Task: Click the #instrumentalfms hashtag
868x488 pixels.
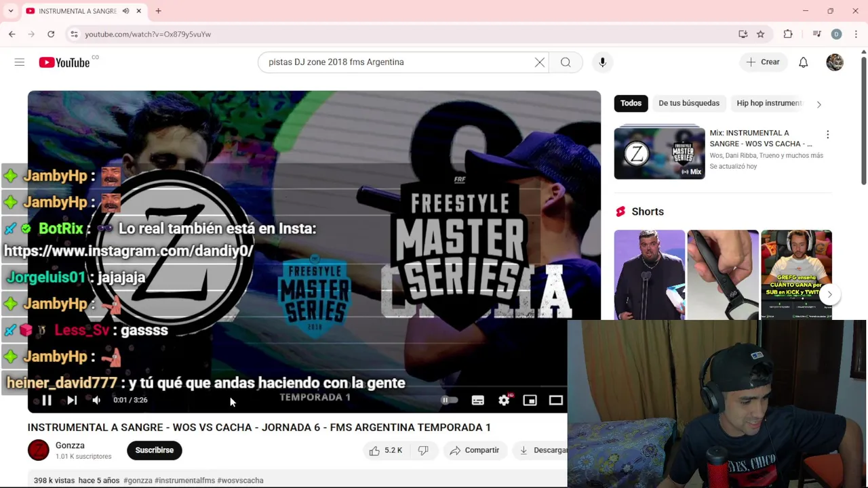Action: (184, 481)
